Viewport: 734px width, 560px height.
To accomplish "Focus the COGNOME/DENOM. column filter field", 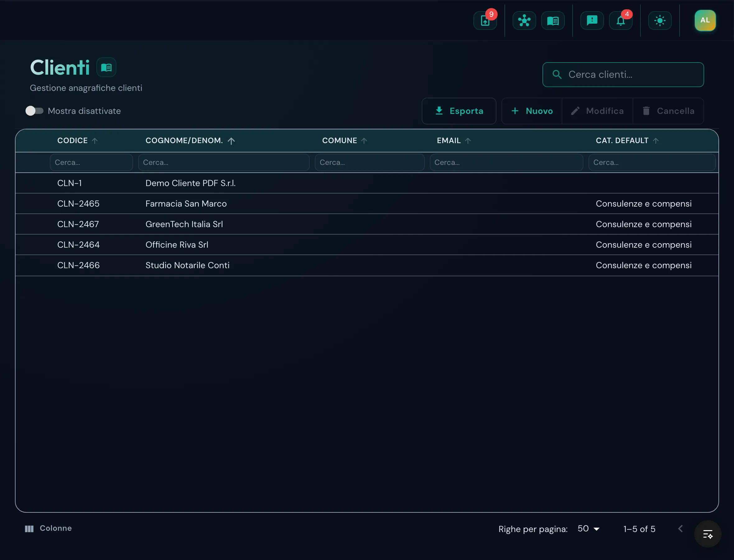I will 224,162.
